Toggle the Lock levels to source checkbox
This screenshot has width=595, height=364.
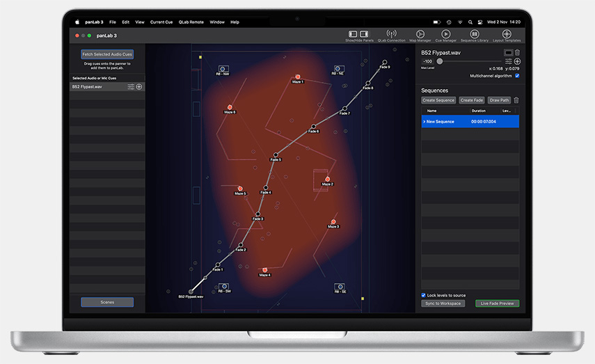(x=424, y=295)
